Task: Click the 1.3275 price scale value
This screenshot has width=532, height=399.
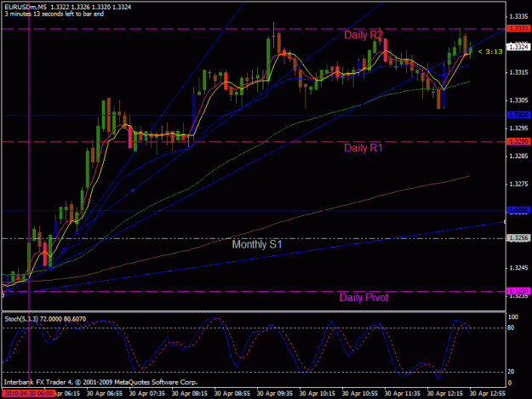Action: tap(518, 184)
